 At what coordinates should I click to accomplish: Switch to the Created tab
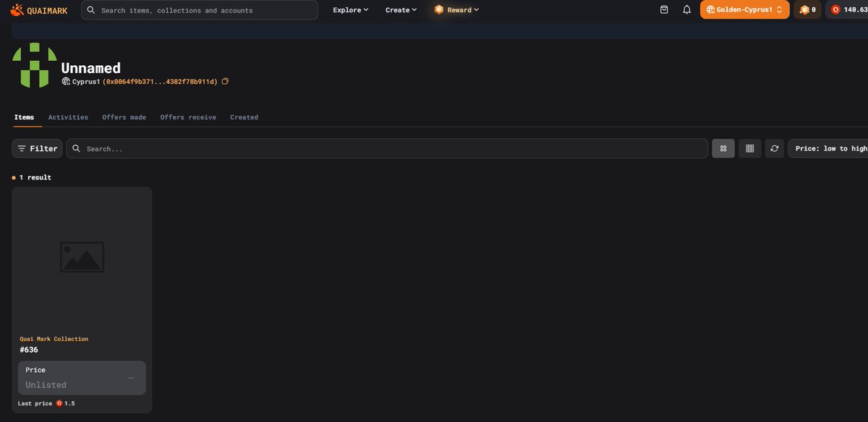[x=244, y=117]
